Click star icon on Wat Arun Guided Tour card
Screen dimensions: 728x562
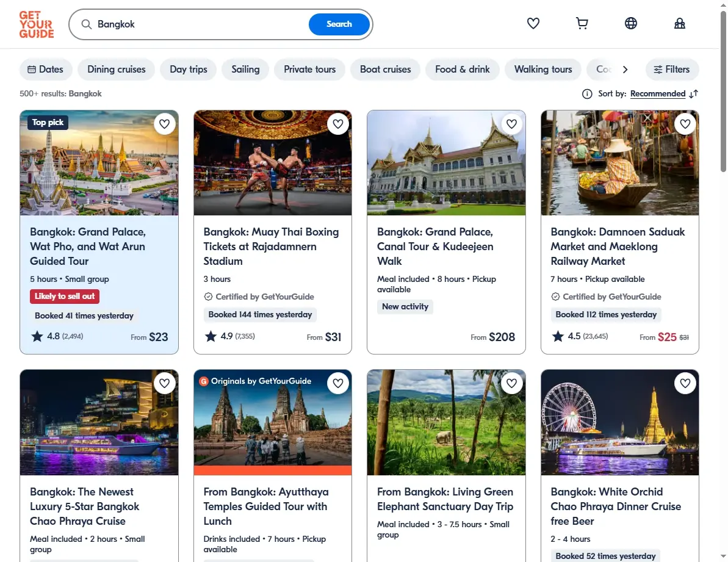(x=37, y=336)
